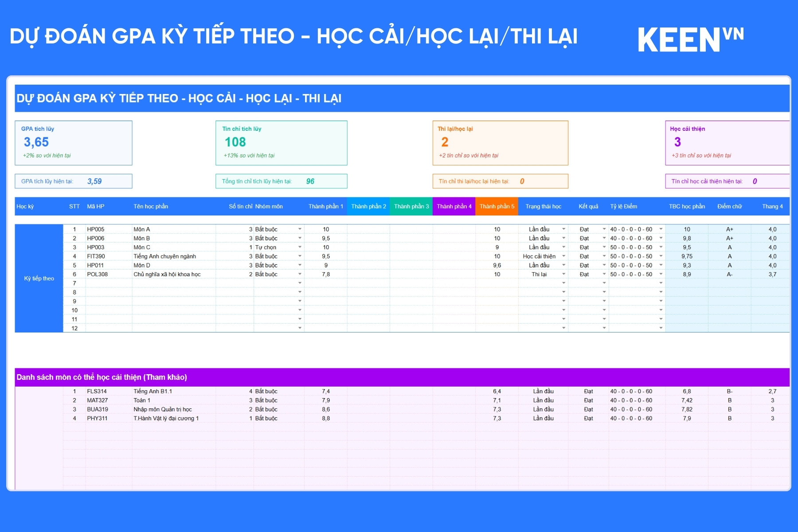This screenshot has height=532, width=798.
Task: Click the Tín chỉ tích lũy 108 card
Action: click(281, 143)
